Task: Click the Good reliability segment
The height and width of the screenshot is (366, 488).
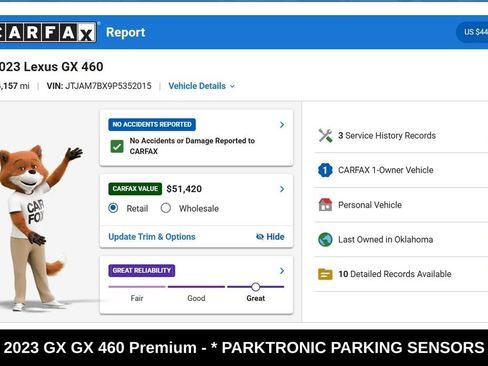Action: 196,287
